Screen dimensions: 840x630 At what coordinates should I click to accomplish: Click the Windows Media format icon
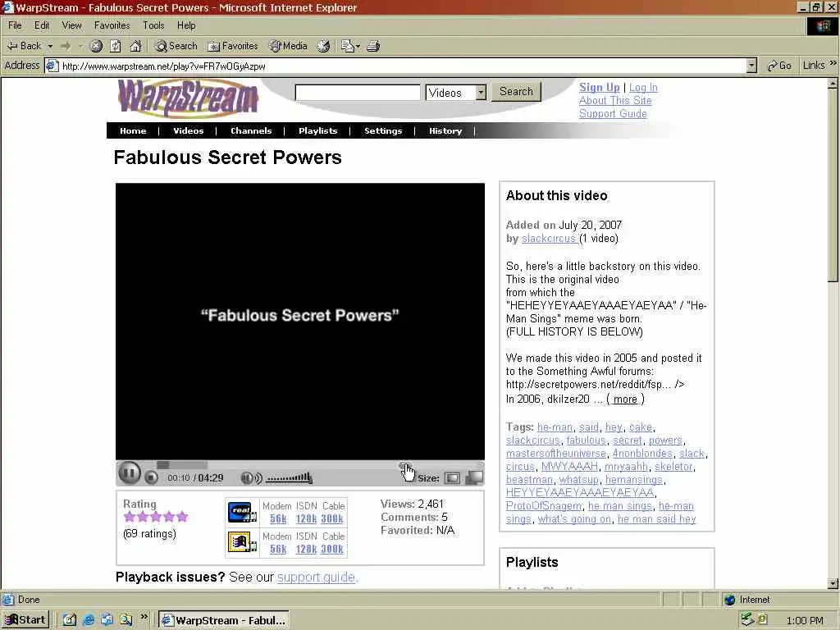[x=242, y=543]
